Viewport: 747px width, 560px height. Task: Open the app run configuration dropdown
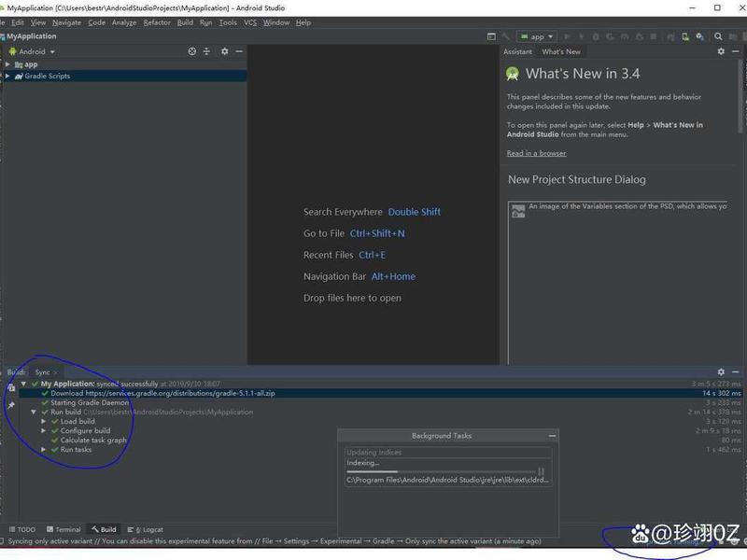537,36
